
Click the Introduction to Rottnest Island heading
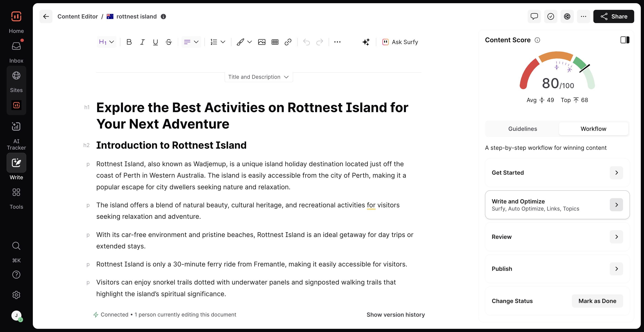pos(171,145)
